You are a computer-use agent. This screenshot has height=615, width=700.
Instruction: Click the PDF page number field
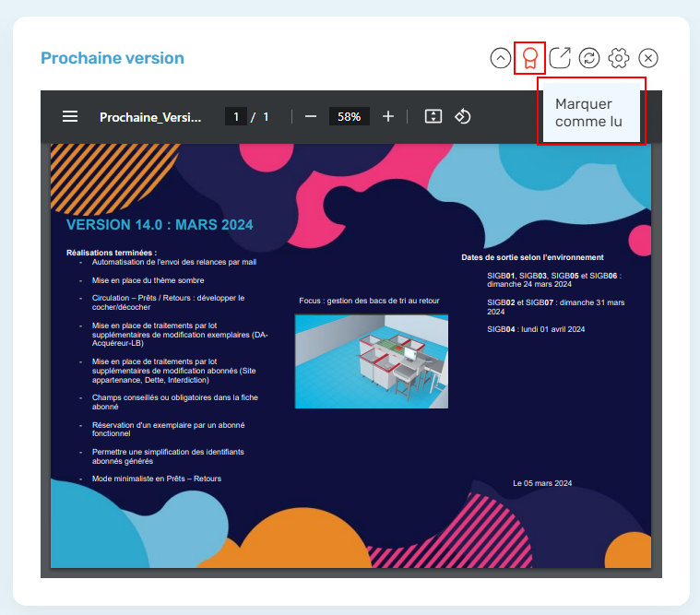click(x=236, y=116)
